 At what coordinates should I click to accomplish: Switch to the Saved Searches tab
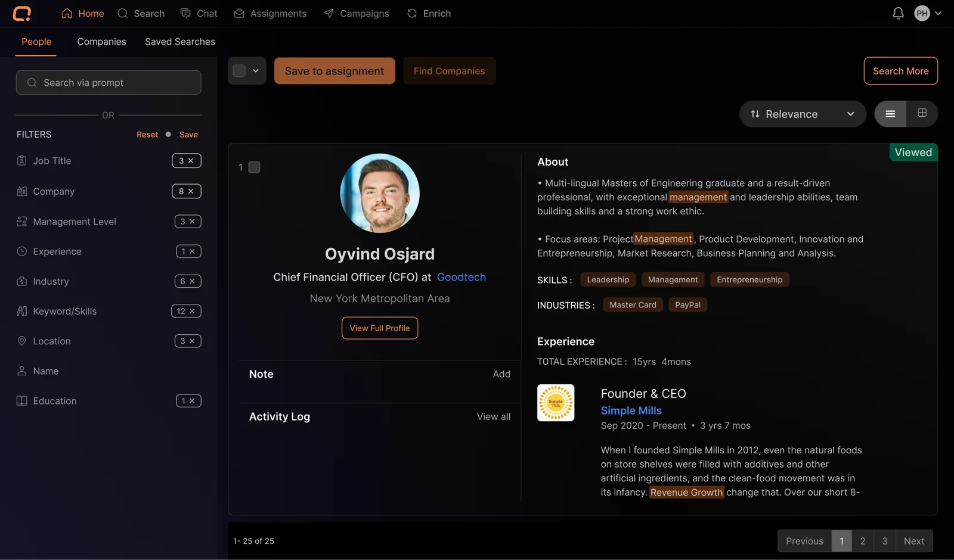point(180,42)
